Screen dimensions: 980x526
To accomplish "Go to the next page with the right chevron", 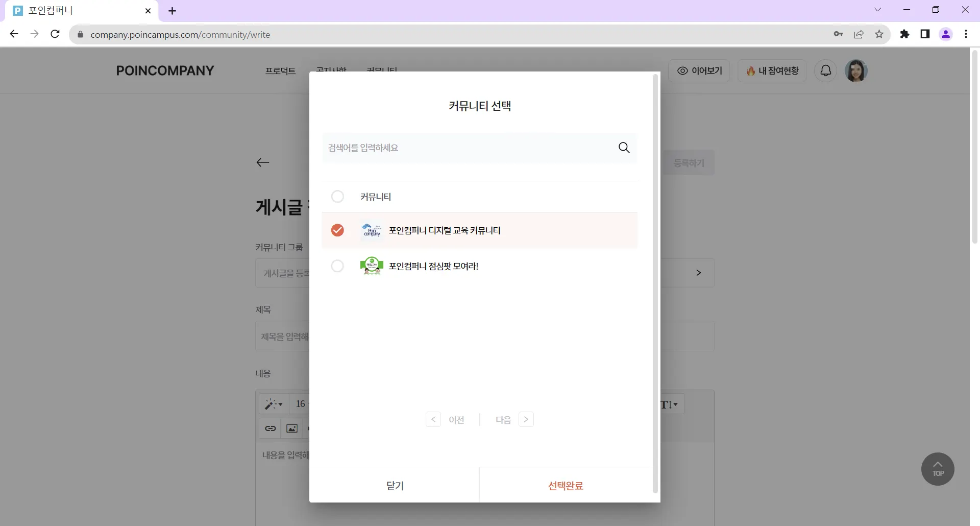I will tap(526, 419).
